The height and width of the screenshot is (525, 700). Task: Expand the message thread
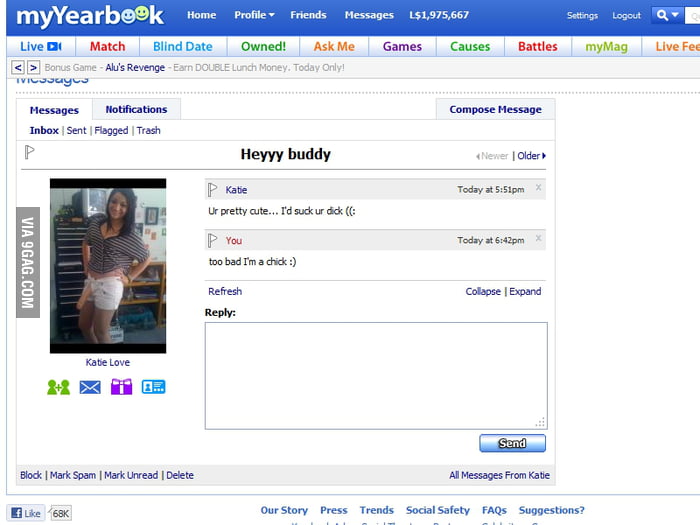pos(525,292)
